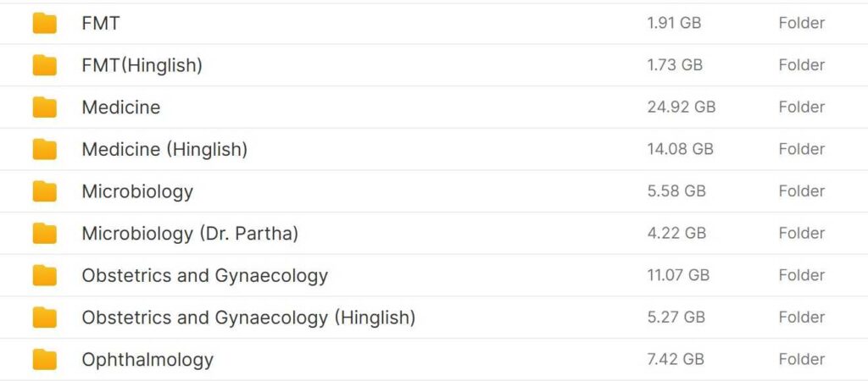The image size is (868, 381).
Task: Open the FMT folder name
Action: click(100, 24)
